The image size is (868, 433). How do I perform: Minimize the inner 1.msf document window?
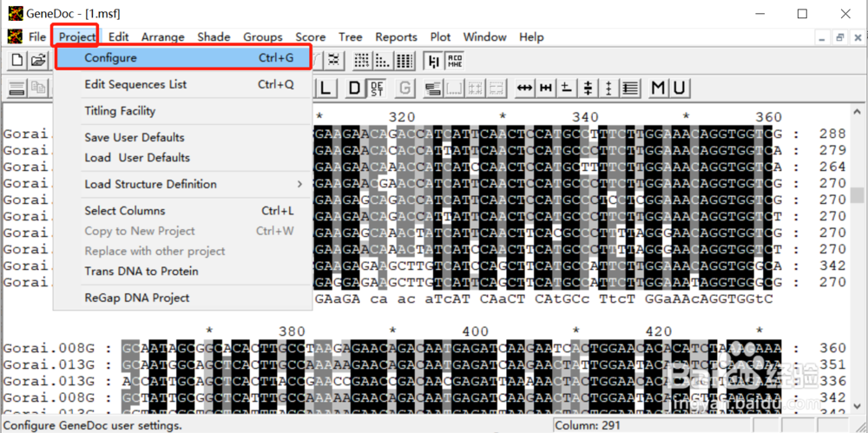click(823, 37)
